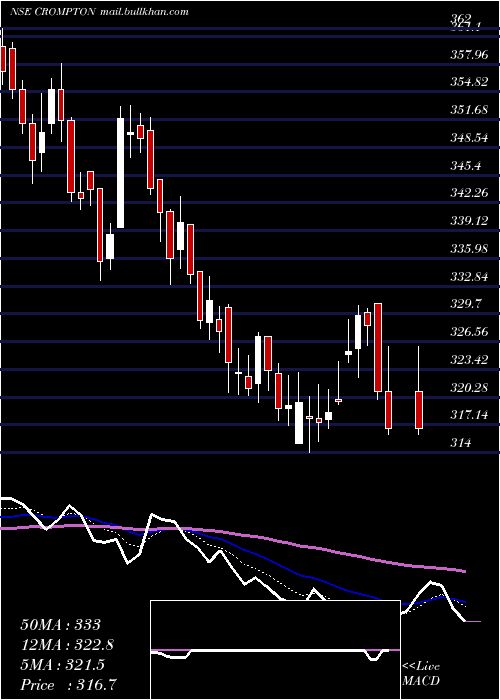This screenshot has width=500, height=700.
Task: Click the price label '357.96'
Action: click(x=470, y=55)
